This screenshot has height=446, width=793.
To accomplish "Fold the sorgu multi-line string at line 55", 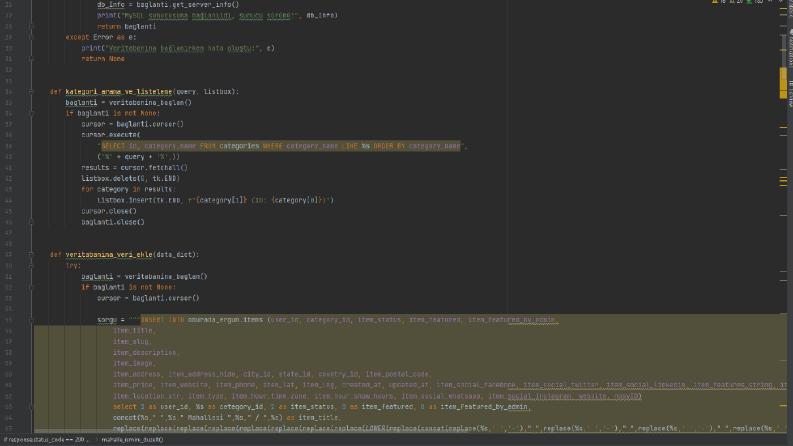I will click(x=31, y=320).
